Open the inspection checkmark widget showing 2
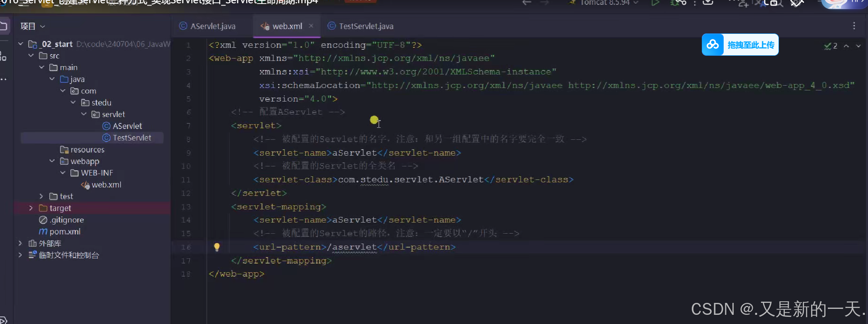868x324 pixels. (x=831, y=46)
